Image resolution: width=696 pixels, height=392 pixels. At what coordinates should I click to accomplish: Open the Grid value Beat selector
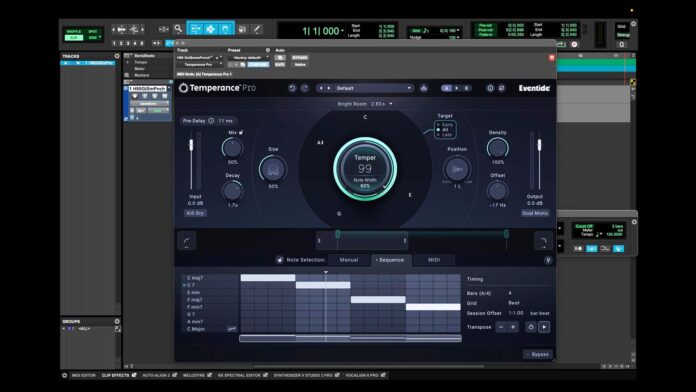[x=514, y=303]
